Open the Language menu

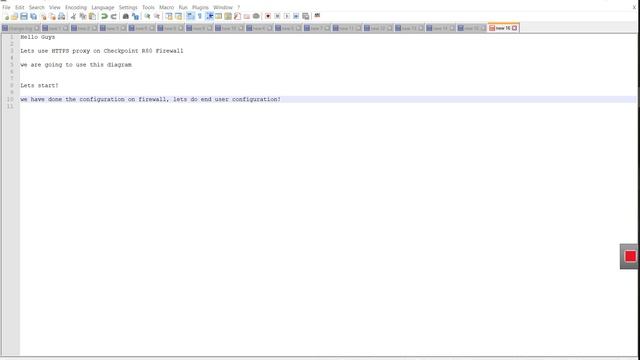click(102, 7)
